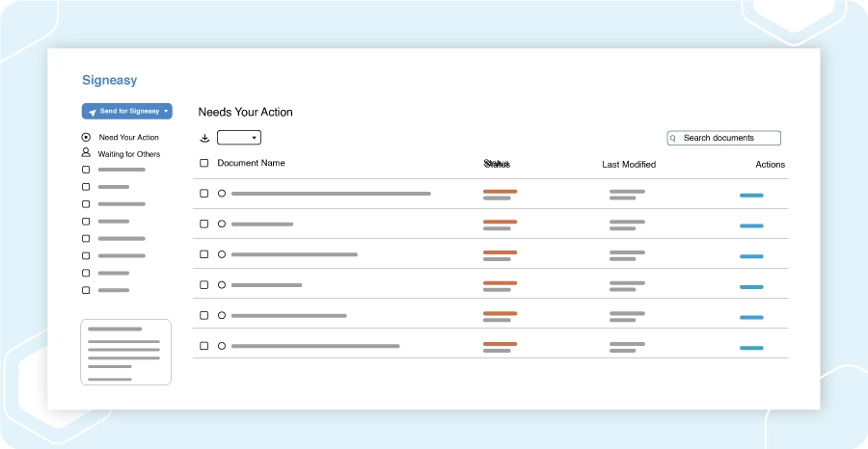Click the download icon above the table
This screenshot has height=449, width=868.
(204, 138)
